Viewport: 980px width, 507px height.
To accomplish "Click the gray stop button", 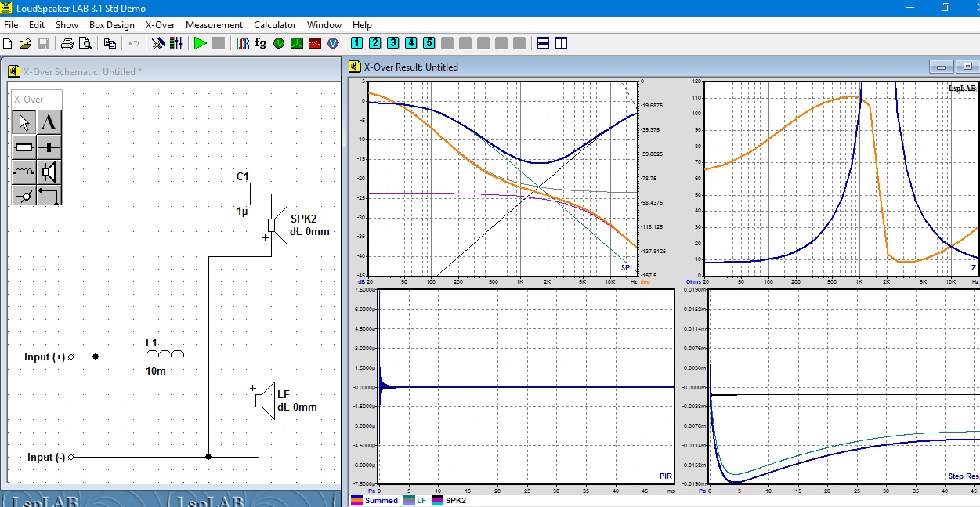I will click(x=218, y=43).
